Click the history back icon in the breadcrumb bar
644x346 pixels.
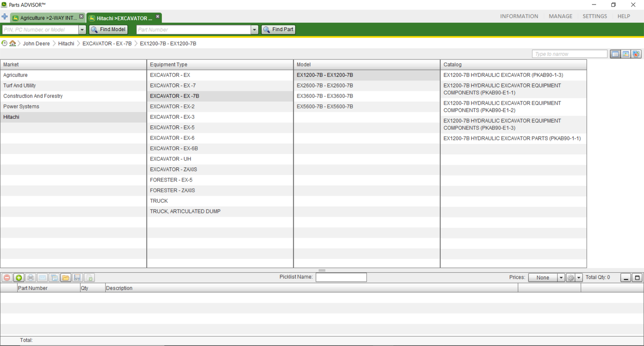click(x=4, y=43)
